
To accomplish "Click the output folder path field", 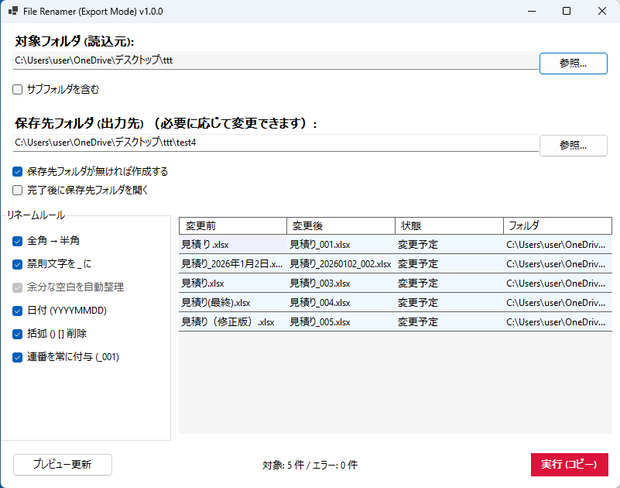I will click(x=276, y=143).
